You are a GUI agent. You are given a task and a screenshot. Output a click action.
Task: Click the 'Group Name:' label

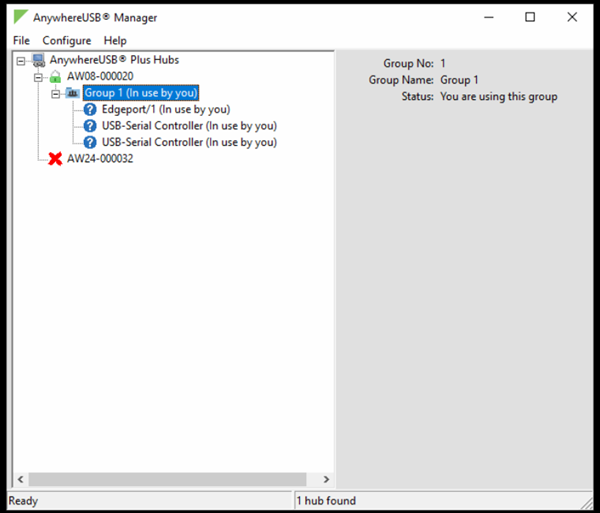click(x=401, y=80)
